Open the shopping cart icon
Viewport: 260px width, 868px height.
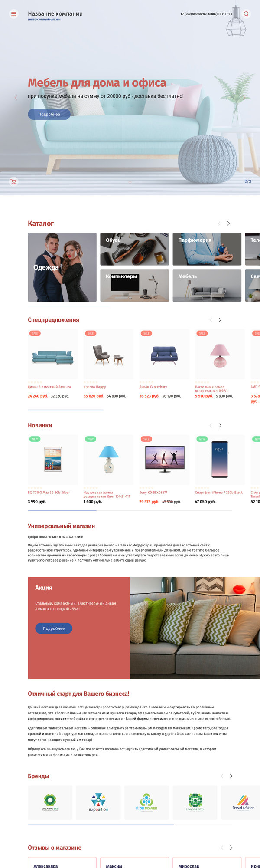[x=13, y=181]
